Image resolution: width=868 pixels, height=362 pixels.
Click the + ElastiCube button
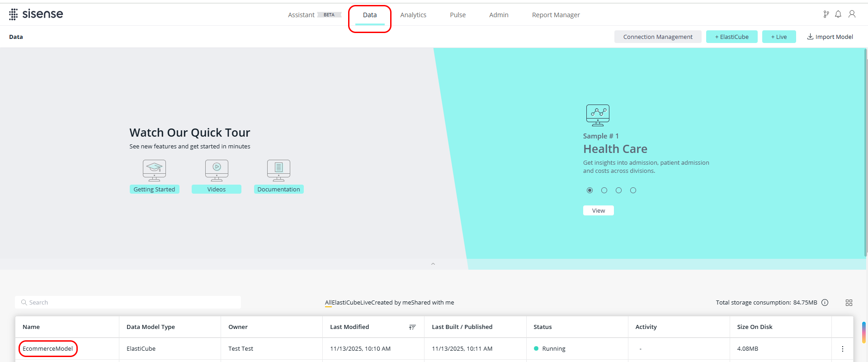[x=731, y=37]
